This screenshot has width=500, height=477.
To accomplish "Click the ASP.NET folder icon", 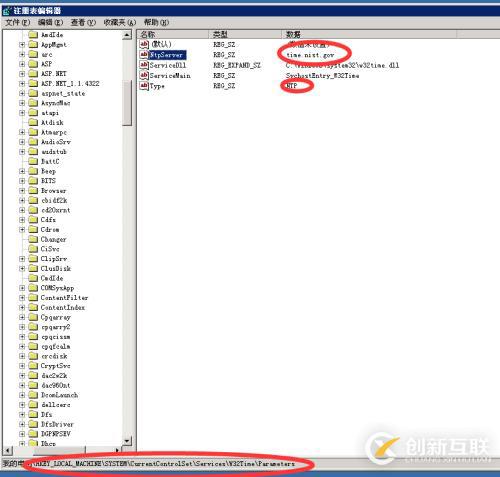I will coord(33,74).
